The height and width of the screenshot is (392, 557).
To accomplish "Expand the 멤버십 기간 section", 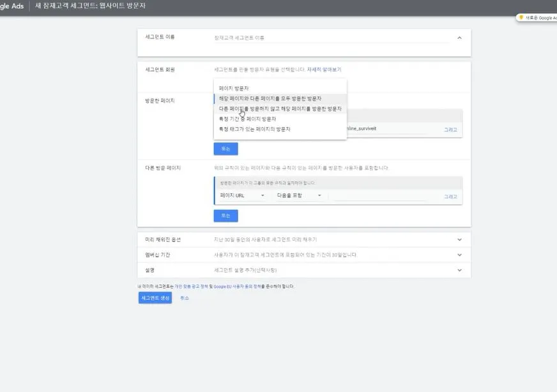I will point(459,254).
